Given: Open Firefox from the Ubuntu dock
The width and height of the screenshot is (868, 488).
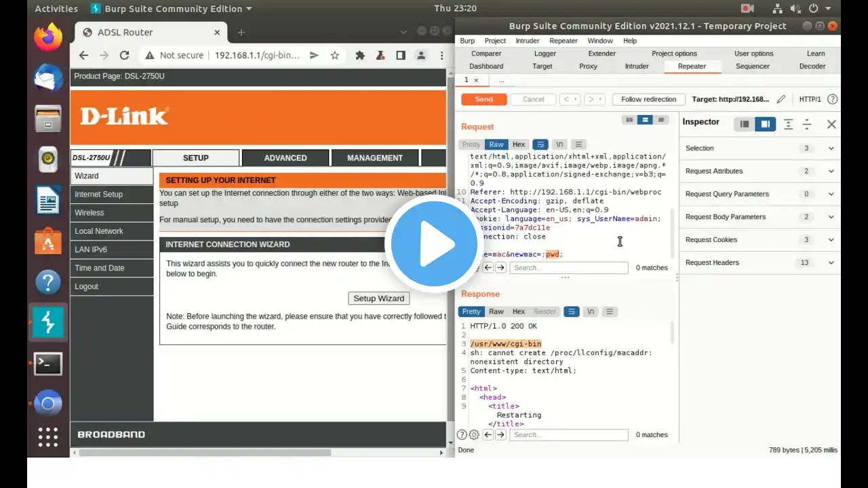Looking at the screenshot, I should tap(48, 39).
